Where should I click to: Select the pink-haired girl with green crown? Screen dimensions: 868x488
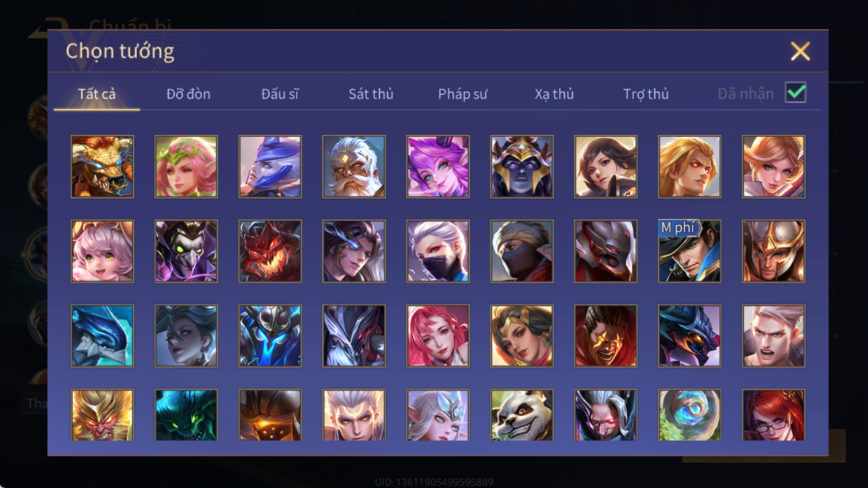click(186, 167)
